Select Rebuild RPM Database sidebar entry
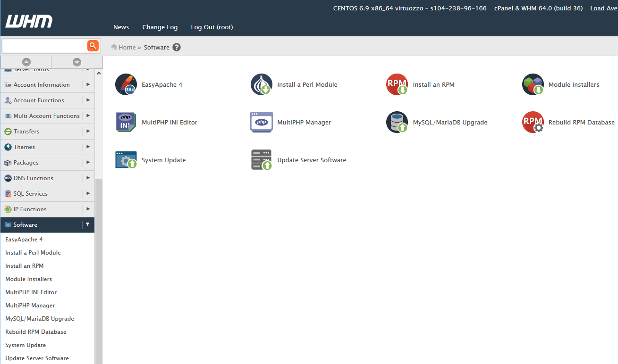618x364 pixels. (x=36, y=332)
